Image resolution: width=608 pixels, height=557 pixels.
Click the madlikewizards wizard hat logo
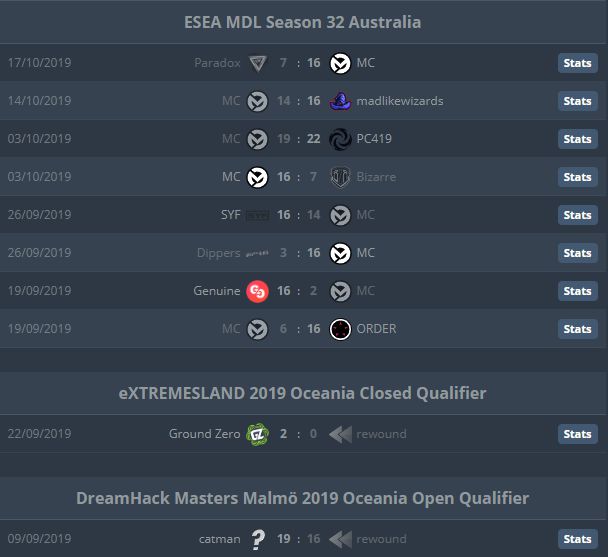tap(340, 101)
